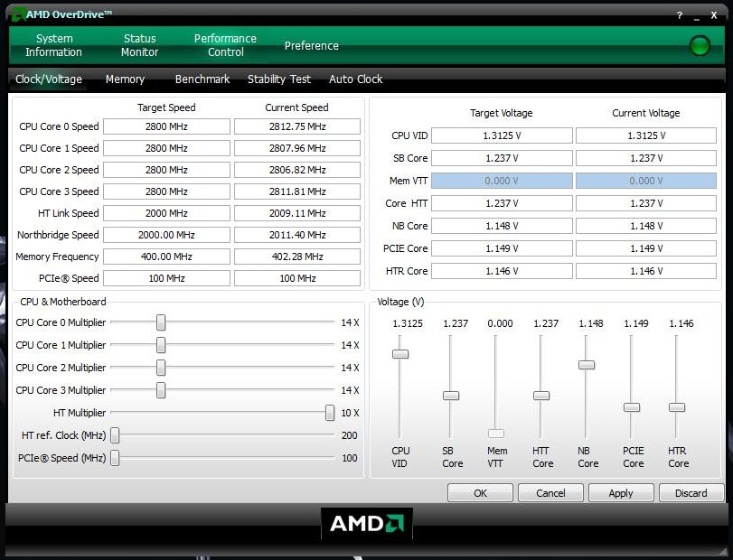Image resolution: width=733 pixels, height=560 pixels.
Task: Click HT Link Speed target field
Action: [x=166, y=213]
